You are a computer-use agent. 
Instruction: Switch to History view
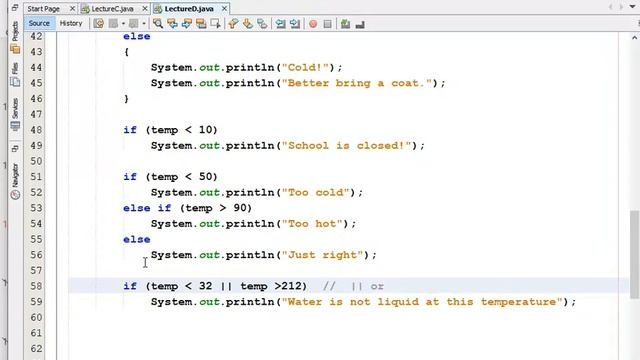tap(71, 23)
